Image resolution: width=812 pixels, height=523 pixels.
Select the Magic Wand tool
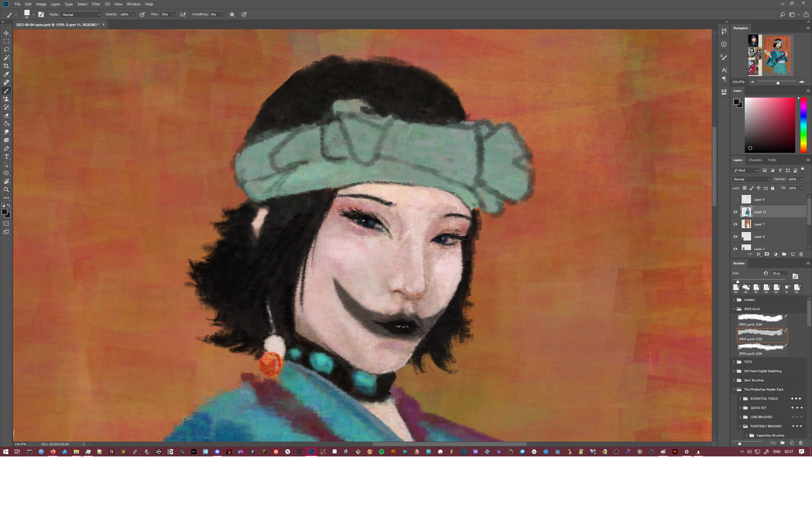click(6, 58)
